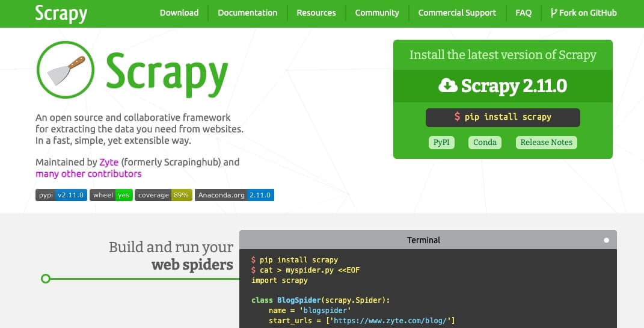Visit the Commercial Support page
The height and width of the screenshot is (328, 644).
(x=457, y=13)
